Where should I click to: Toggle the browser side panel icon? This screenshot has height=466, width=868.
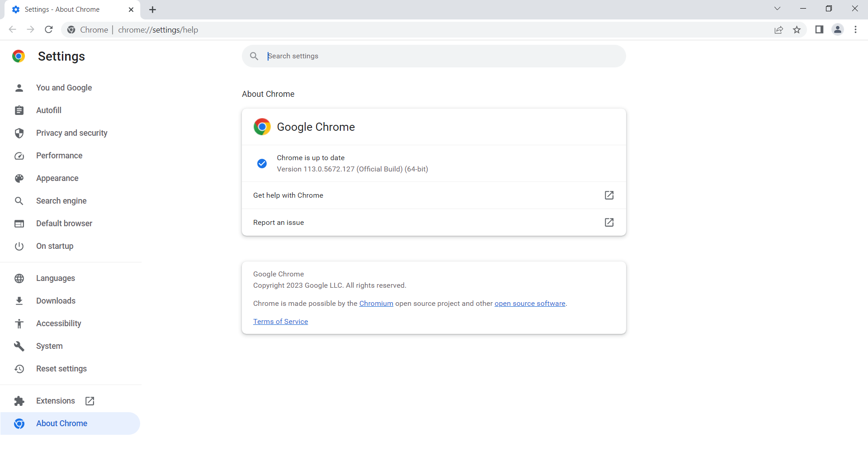[x=819, y=30]
